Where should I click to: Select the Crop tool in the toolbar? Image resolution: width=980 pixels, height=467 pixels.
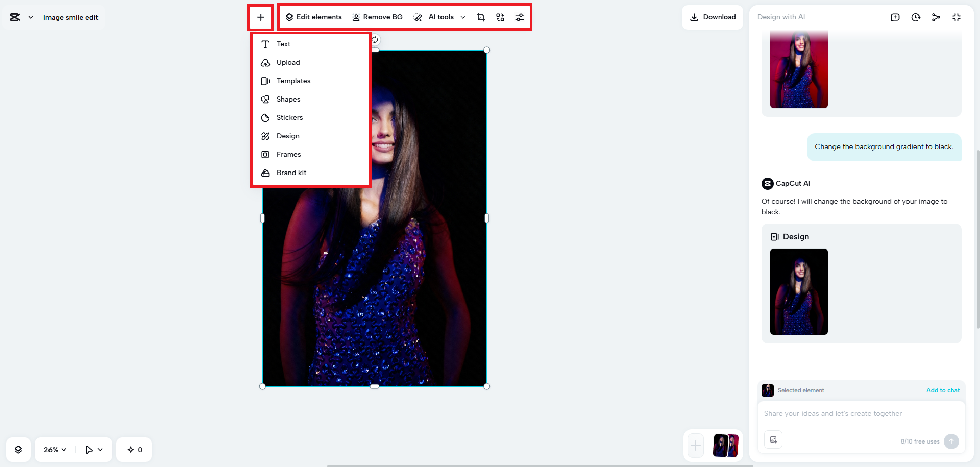click(x=480, y=17)
